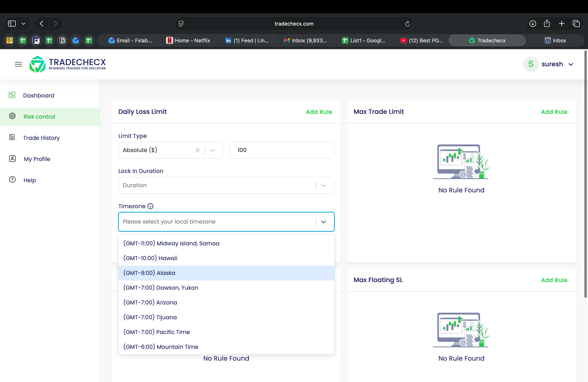Click the Dashboard grid icon
The width and height of the screenshot is (588, 382).
[x=12, y=95]
